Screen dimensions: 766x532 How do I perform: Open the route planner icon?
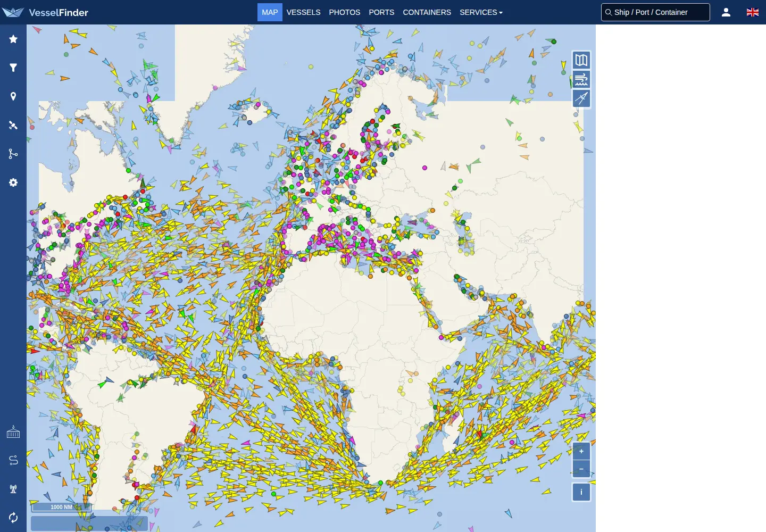coord(13,460)
